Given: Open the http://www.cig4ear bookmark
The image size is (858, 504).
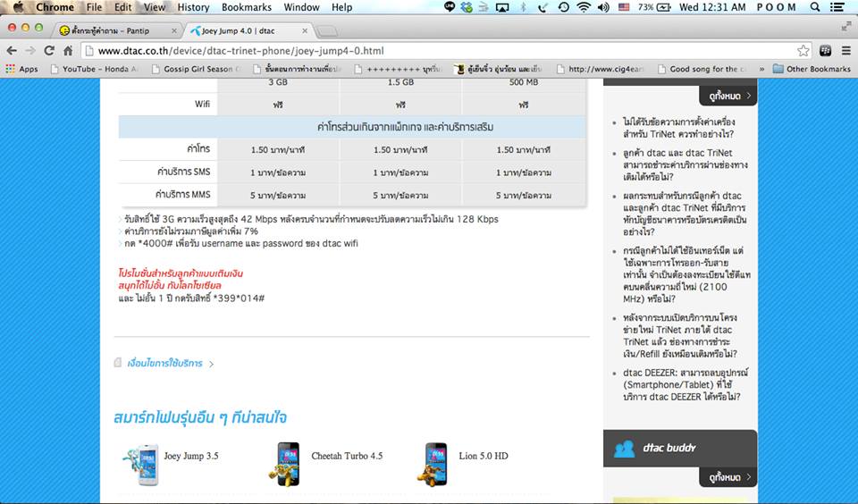Looking at the screenshot, I should [601, 69].
